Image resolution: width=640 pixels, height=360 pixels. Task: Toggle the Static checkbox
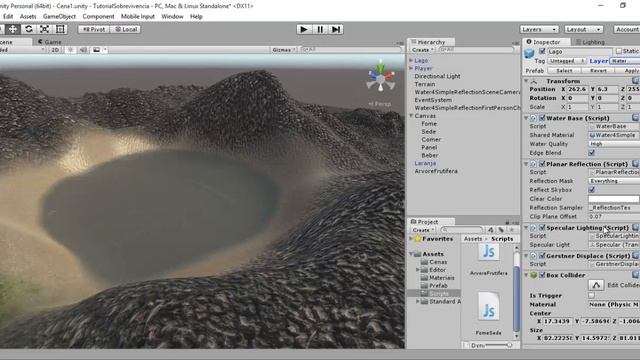619,51
